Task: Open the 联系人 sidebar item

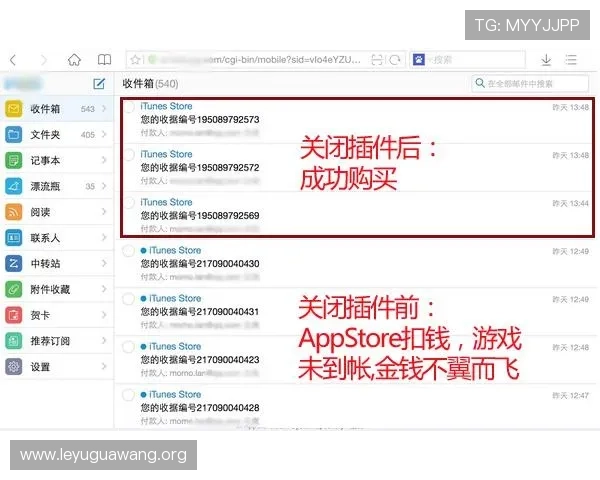Action: (x=57, y=238)
